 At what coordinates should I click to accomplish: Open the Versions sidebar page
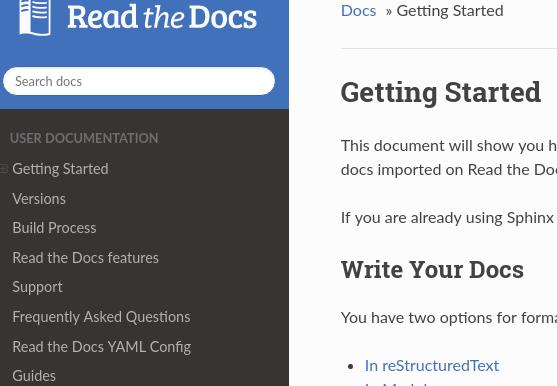point(39,199)
